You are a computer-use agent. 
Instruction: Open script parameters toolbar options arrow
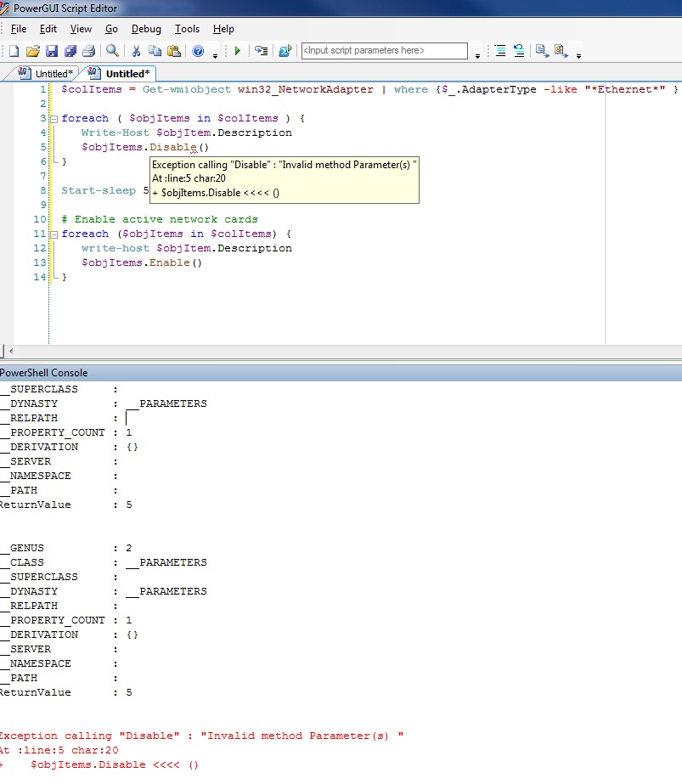pyautogui.click(x=477, y=56)
